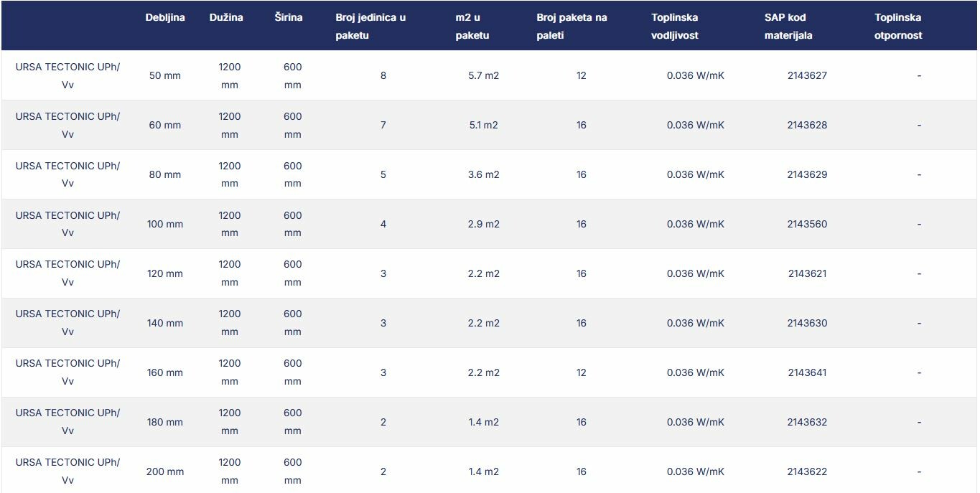The height and width of the screenshot is (493, 980).
Task: Click the 200 mm thickness cell
Action: 165,471
